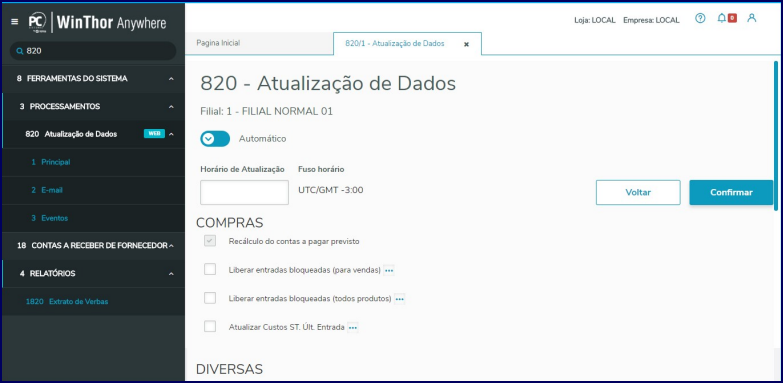Open the notifications bell icon

point(722,18)
